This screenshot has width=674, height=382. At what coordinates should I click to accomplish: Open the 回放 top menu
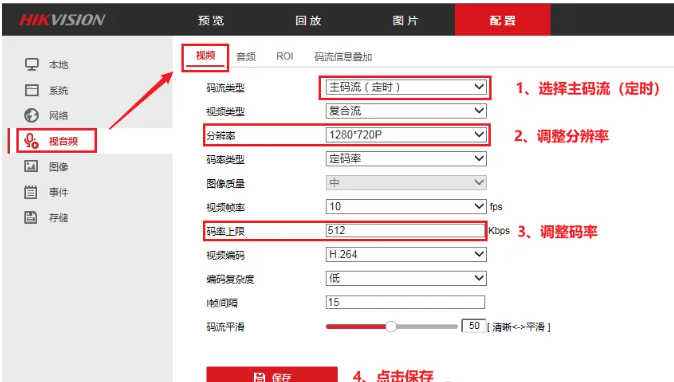pos(308,20)
